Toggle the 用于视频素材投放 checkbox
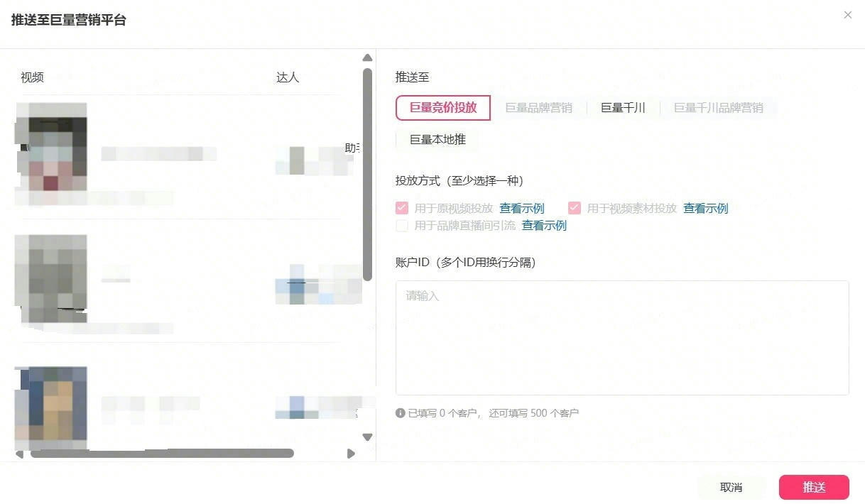The image size is (865, 504). (x=574, y=208)
